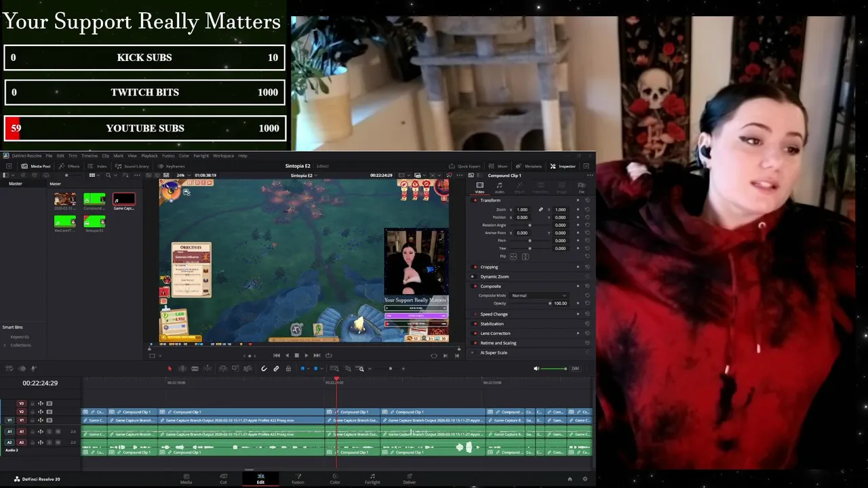Click the DIM audio button
The width and height of the screenshot is (868, 488).
pyautogui.click(x=575, y=369)
